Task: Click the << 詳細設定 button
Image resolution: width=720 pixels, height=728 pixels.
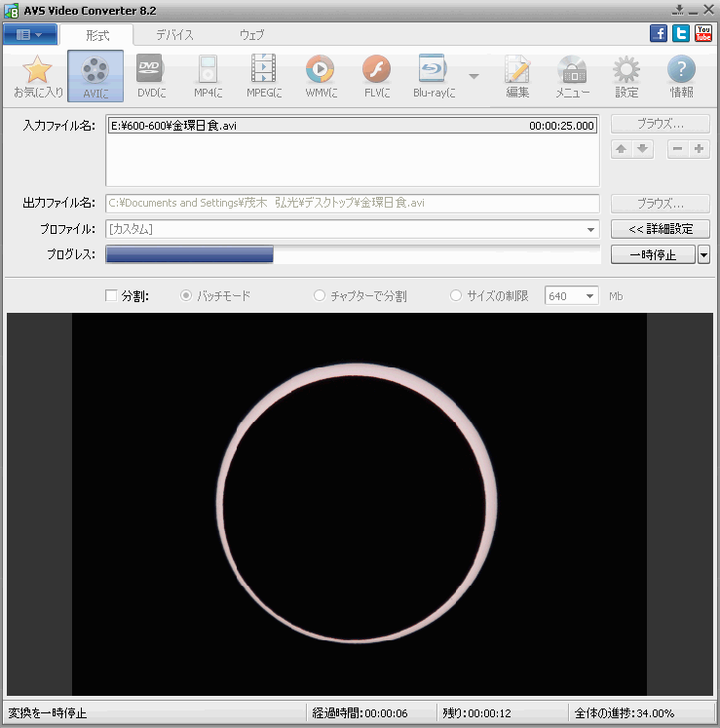Action: click(661, 229)
